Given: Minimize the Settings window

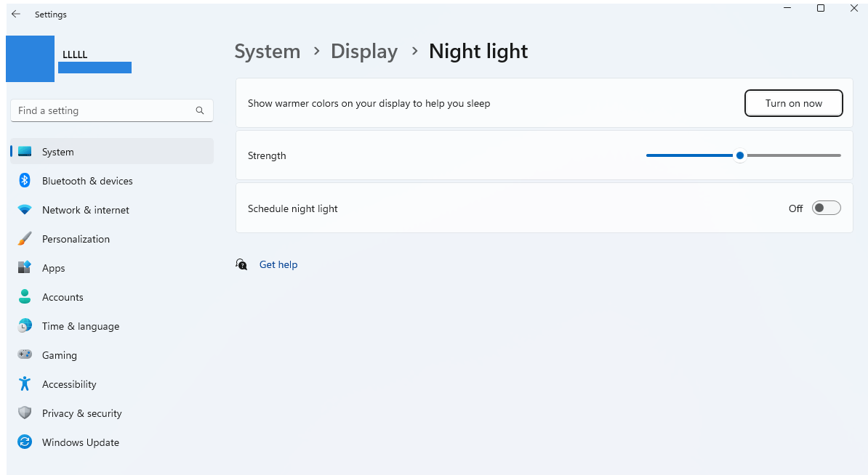Looking at the screenshot, I should (x=787, y=8).
